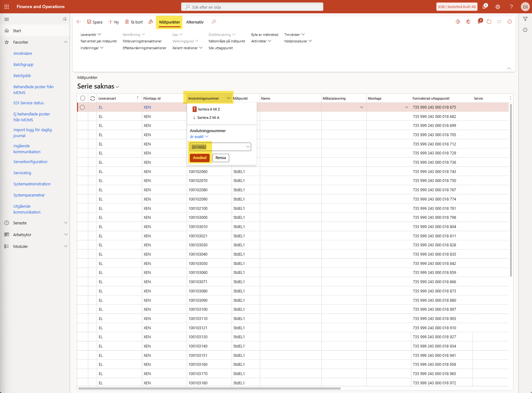Viewport: 532px width, 393px height.
Task: Click the refresh page icon
Action: click(489, 22)
